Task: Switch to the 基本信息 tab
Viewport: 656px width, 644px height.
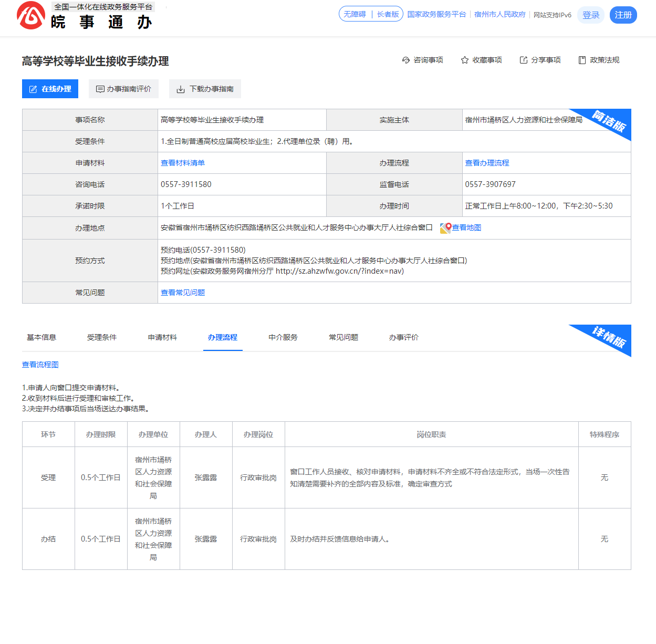Action: tap(41, 337)
